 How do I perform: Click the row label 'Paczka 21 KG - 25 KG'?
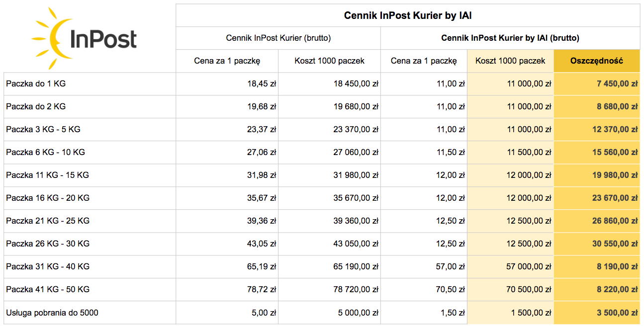[x=48, y=221]
